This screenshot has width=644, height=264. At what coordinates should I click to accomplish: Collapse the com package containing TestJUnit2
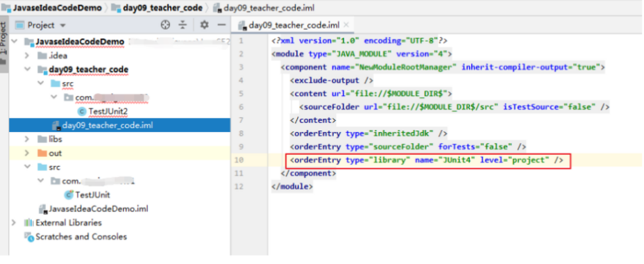pos(54,97)
